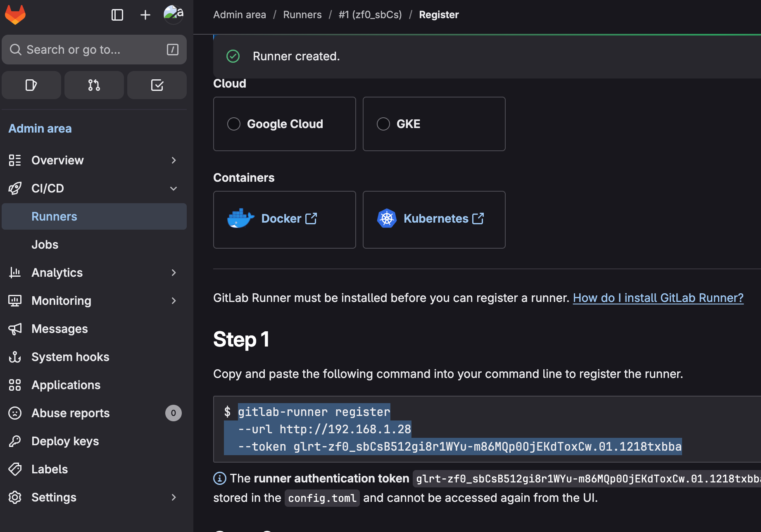Click the Kubernetes wheel logo

click(387, 218)
